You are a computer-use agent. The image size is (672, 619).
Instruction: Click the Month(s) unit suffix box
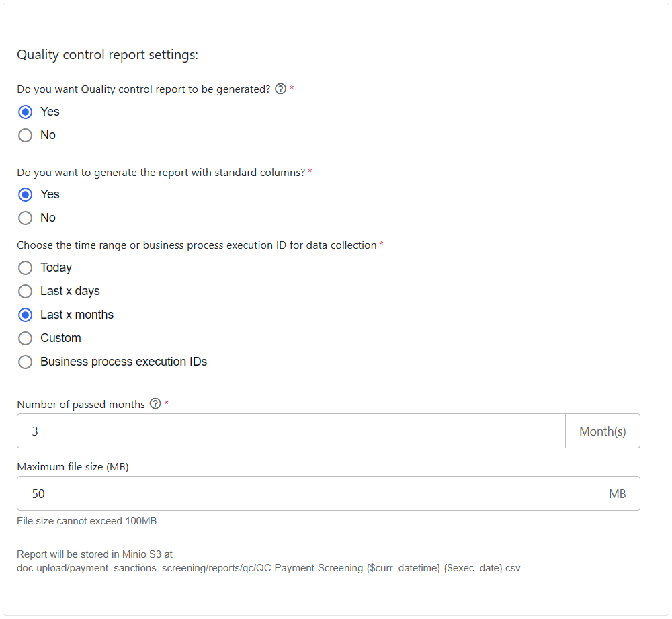603,431
